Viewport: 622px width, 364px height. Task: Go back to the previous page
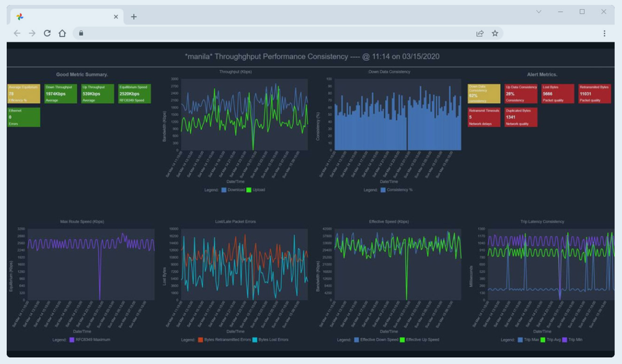coord(17,34)
